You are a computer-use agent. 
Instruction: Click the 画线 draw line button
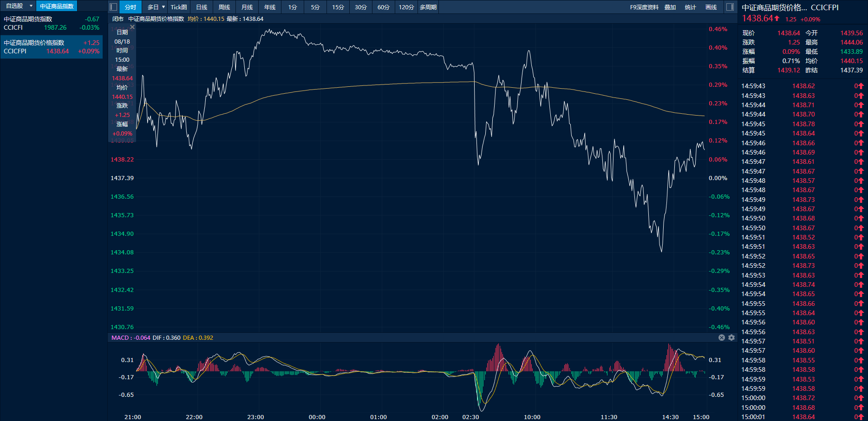(711, 7)
